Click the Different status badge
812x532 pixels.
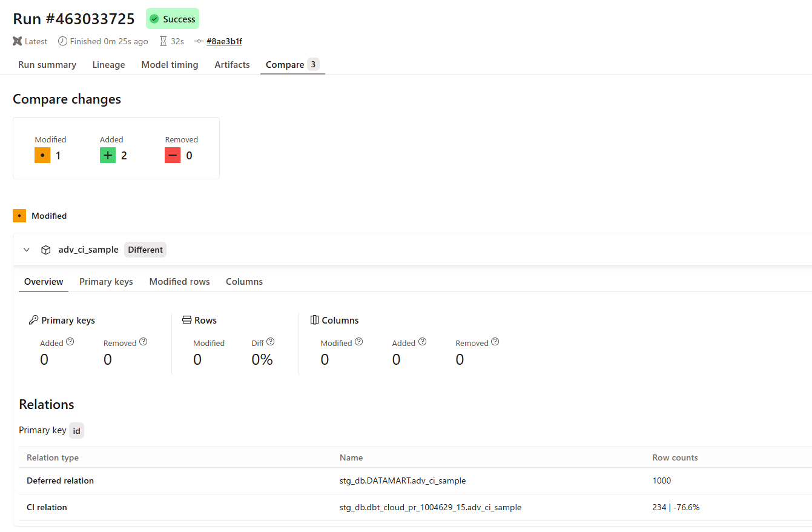[x=145, y=250]
